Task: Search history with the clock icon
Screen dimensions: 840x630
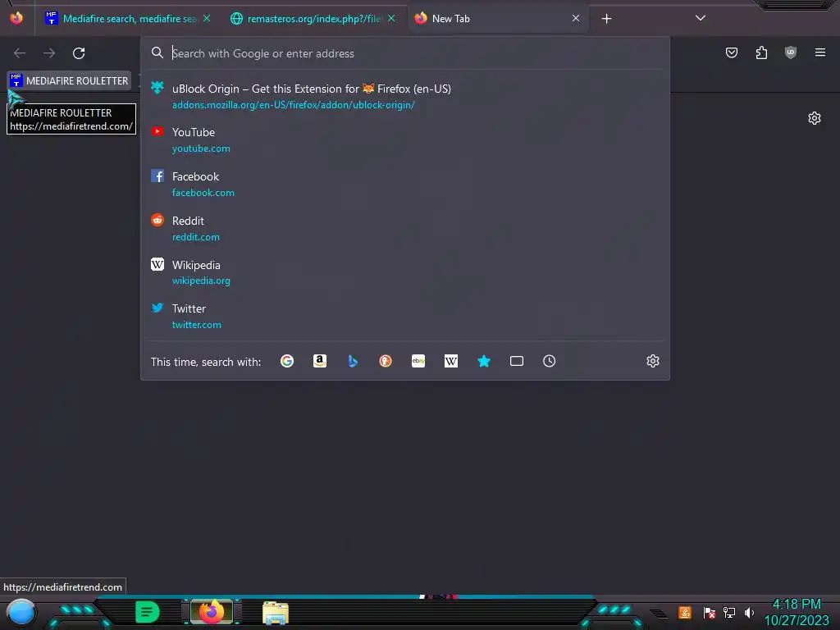Action: 549,361
